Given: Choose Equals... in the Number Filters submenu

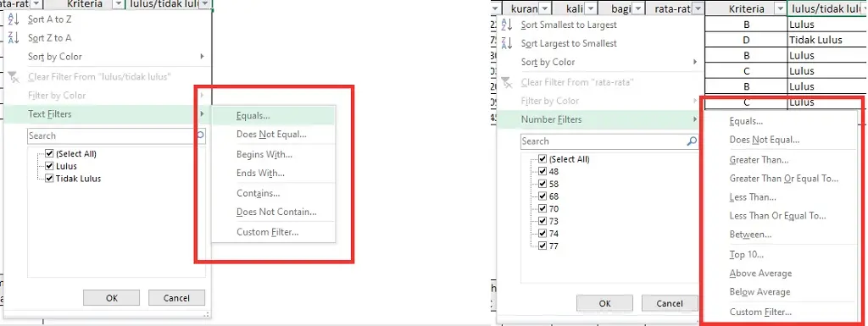Looking at the screenshot, I should (781, 122).
